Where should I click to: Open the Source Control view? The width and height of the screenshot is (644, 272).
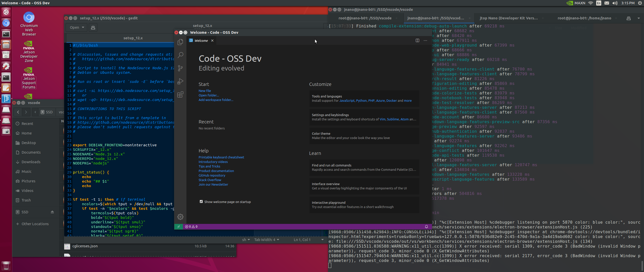tap(180, 68)
